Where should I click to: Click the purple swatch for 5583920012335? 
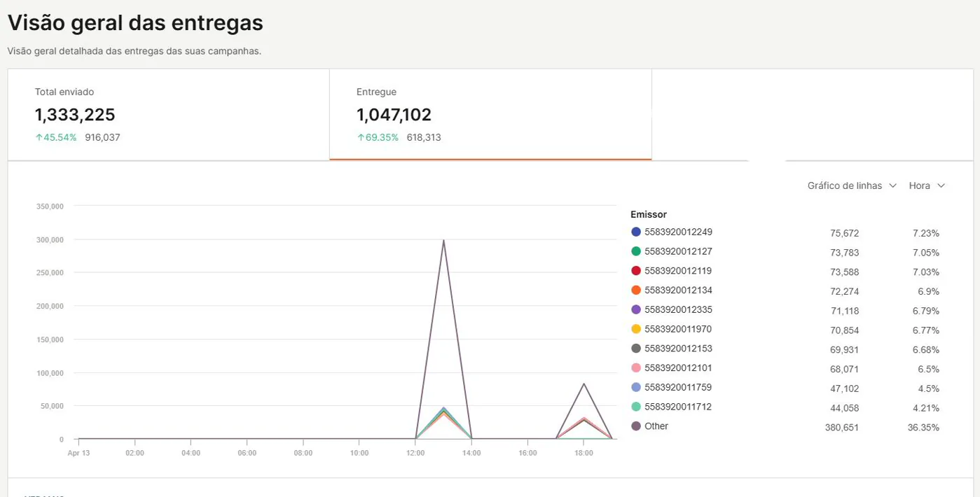coord(636,309)
